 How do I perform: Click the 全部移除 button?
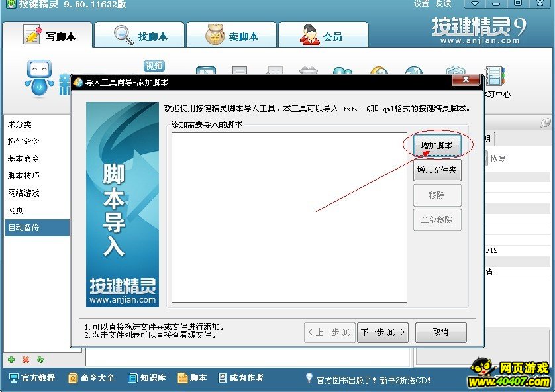[437, 220]
